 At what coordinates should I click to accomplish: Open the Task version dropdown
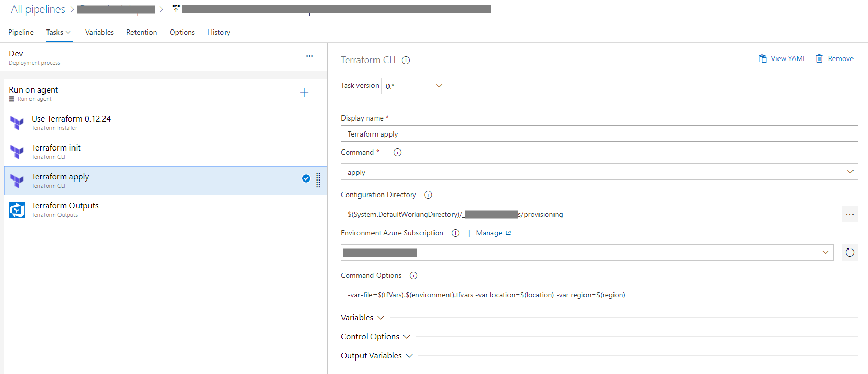(x=414, y=86)
